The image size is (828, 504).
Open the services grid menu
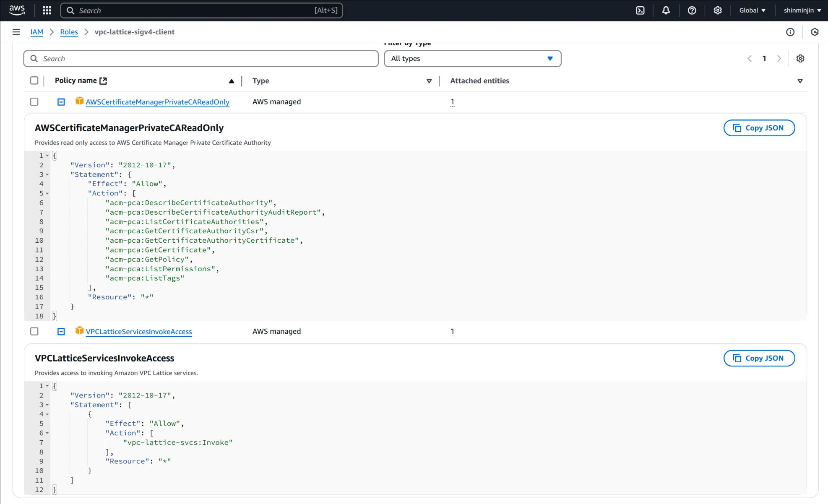pos(47,10)
